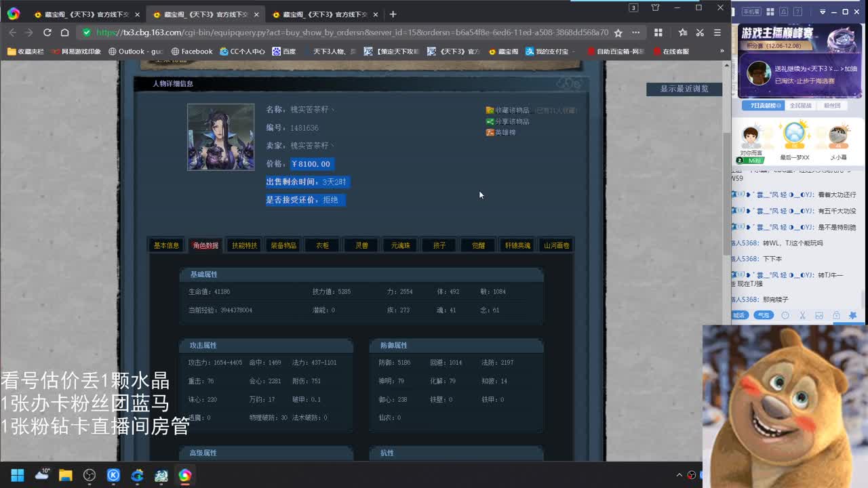Image resolution: width=868 pixels, height=488 pixels.
Task: Open a new browser tab
Action: 393,14
